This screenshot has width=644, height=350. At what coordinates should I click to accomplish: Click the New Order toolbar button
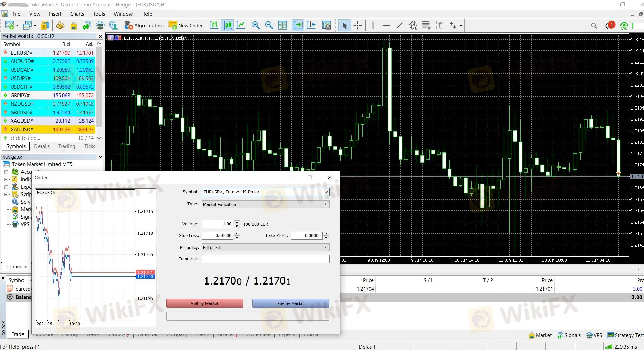[x=186, y=25]
